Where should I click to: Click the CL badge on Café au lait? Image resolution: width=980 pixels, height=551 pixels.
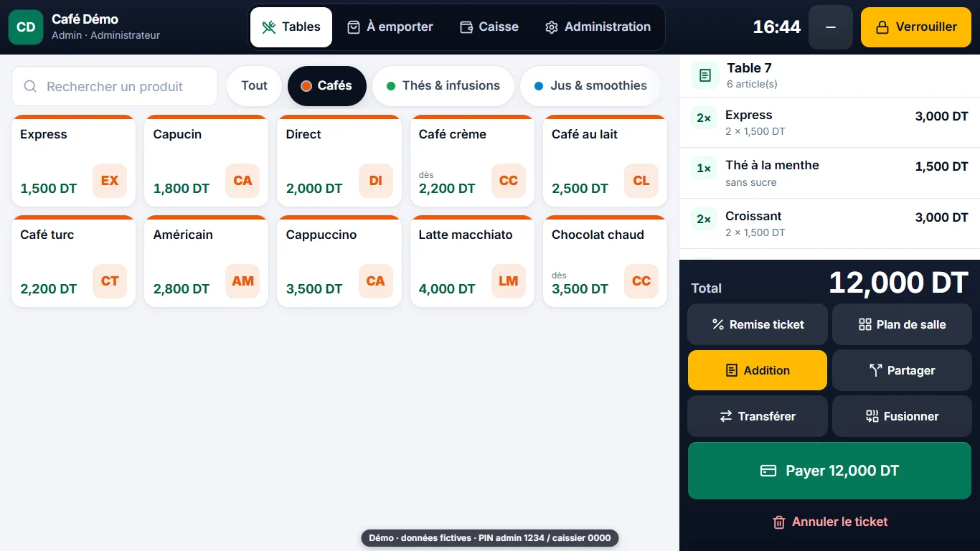point(641,181)
